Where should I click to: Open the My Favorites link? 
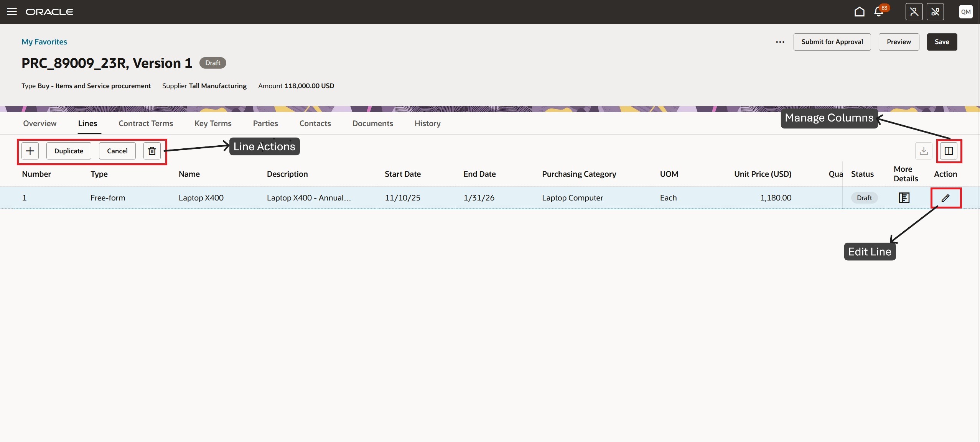[x=44, y=42]
